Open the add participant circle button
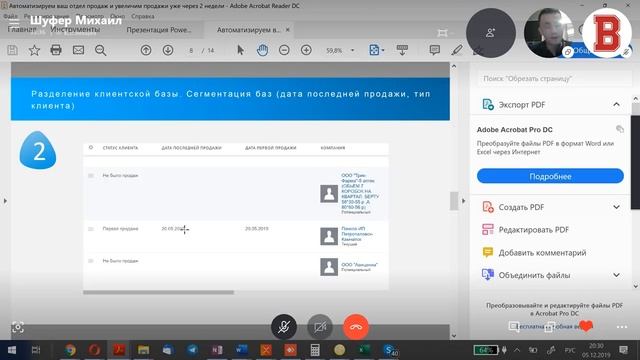Viewport: 640px width, 360px height. coord(491,33)
